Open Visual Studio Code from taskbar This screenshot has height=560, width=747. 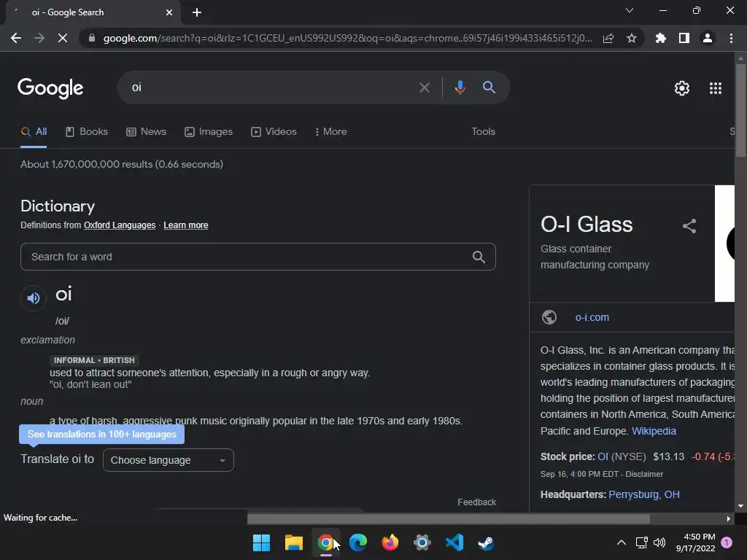click(454, 542)
